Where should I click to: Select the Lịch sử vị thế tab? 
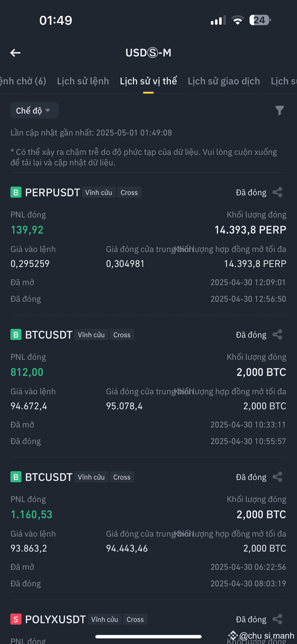tap(148, 81)
